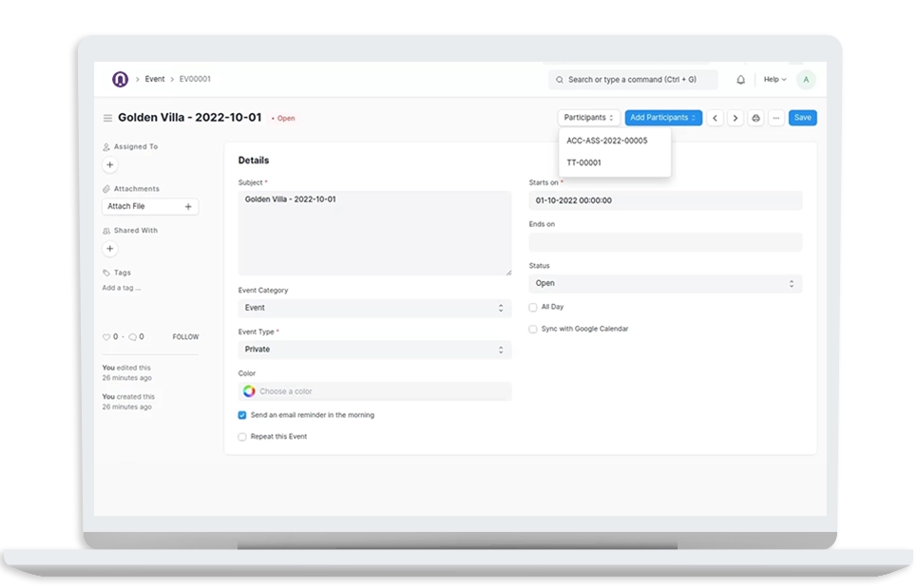Check Sync with Google Calendar
Image resolution: width=918 pixels, height=588 pixels.
coord(533,330)
